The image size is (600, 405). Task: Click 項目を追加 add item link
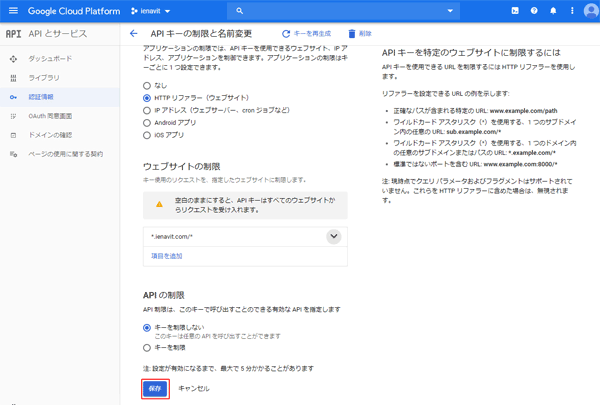166,256
